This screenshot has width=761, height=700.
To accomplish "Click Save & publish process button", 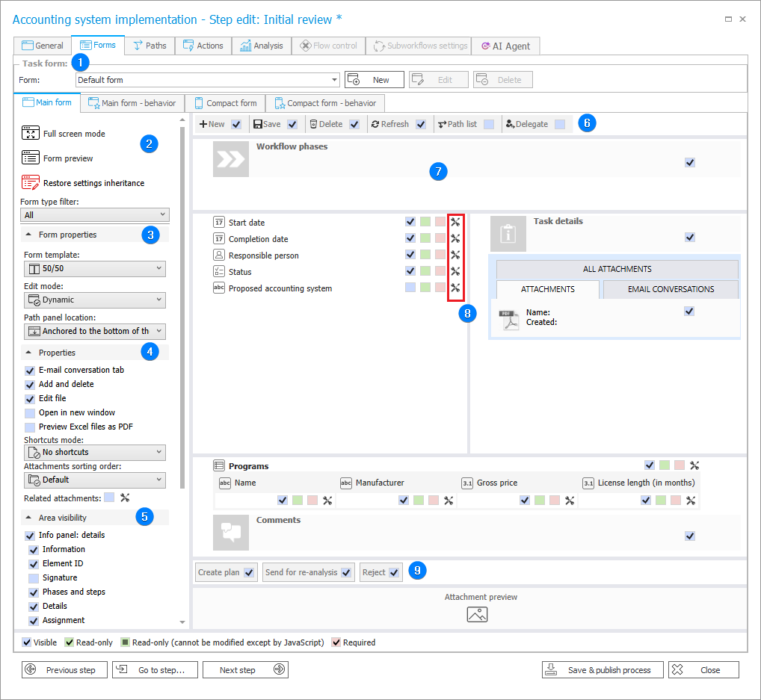I will 603,670.
